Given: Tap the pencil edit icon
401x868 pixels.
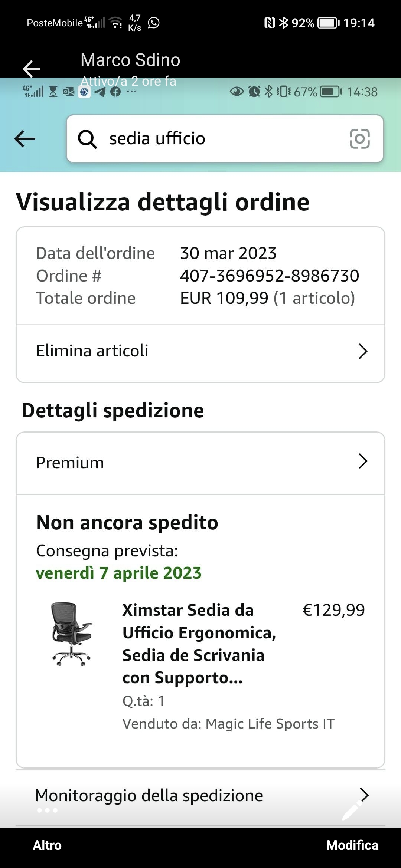Looking at the screenshot, I should [x=351, y=810].
